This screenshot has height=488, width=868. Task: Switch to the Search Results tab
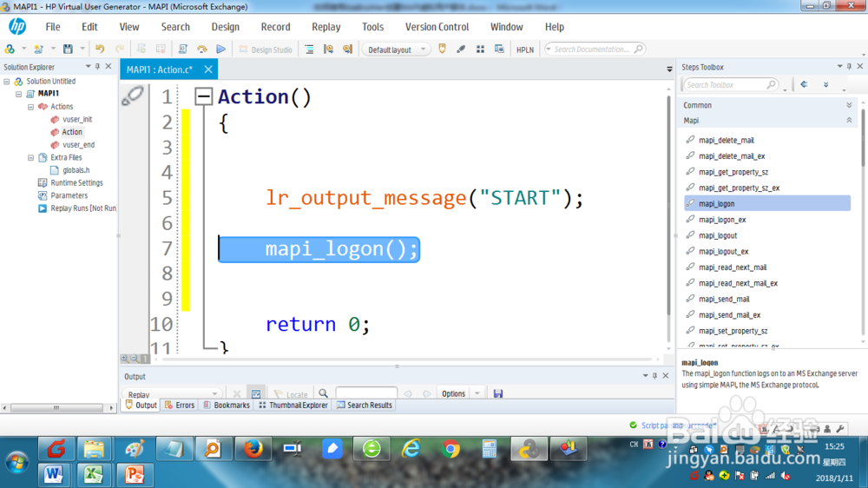pos(365,406)
